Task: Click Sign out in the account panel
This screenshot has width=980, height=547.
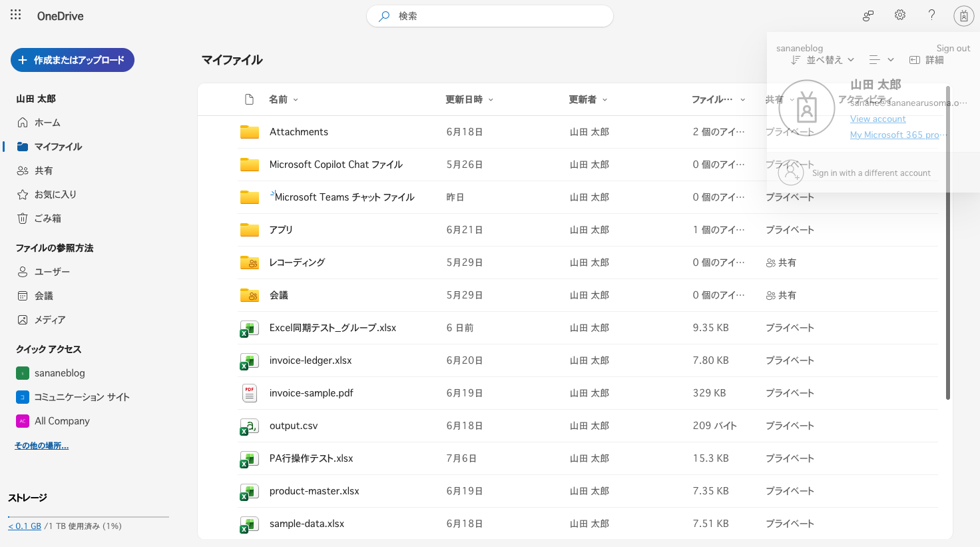Action: tap(953, 48)
